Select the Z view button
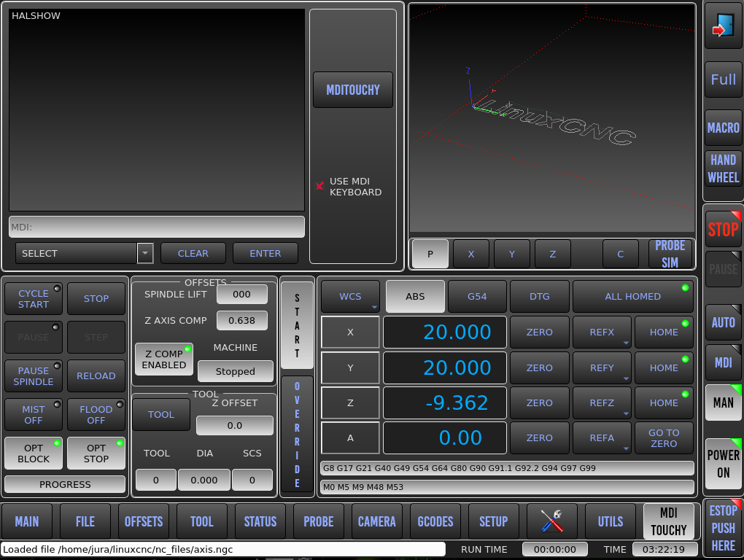The width and height of the screenshot is (744, 560). pyautogui.click(x=553, y=254)
